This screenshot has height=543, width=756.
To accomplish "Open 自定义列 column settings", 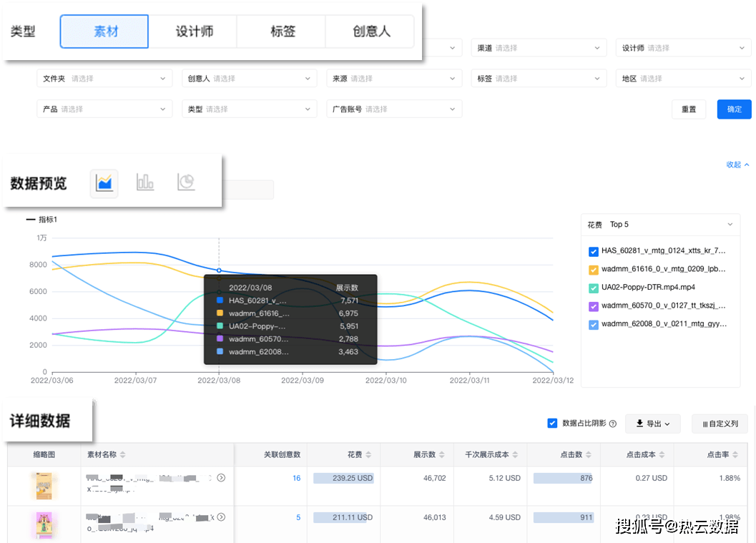I will pos(720,424).
